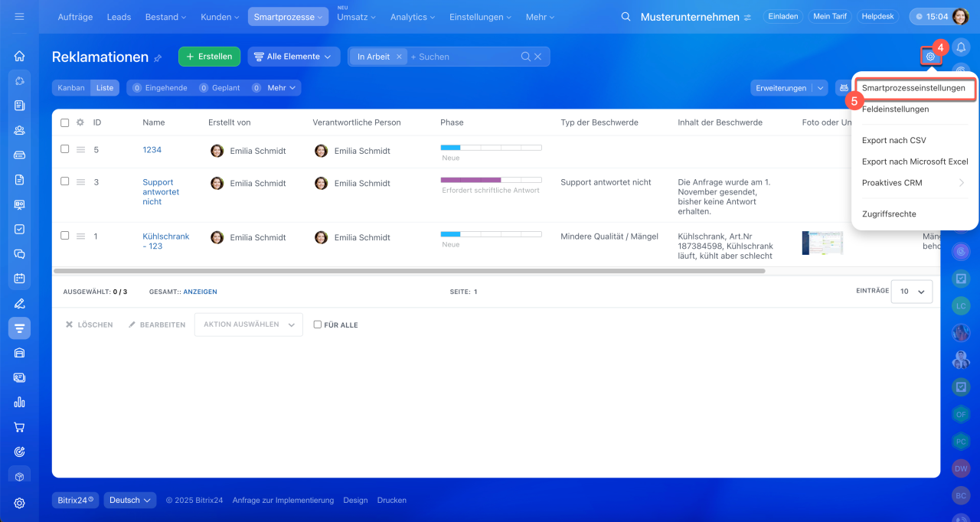This screenshot has width=980, height=522.
Task: Click the search magnifier in top bar
Action: pyautogui.click(x=626, y=17)
